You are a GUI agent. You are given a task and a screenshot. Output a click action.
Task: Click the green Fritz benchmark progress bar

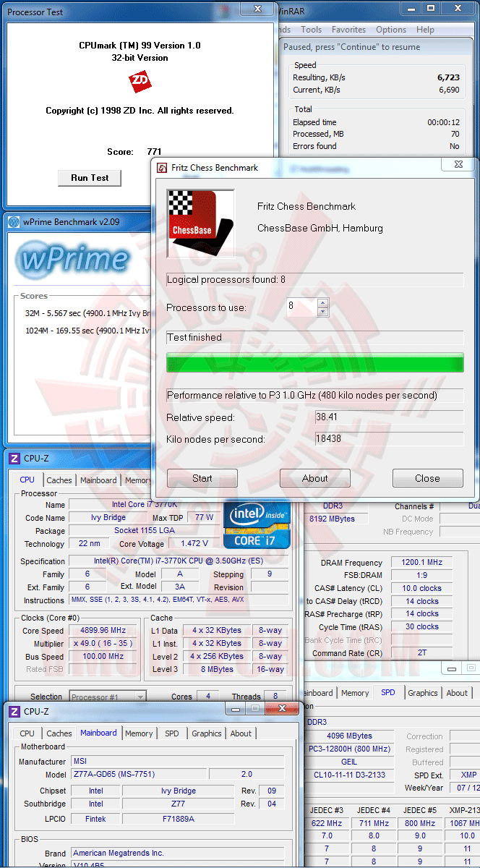click(x=315, y=362)
